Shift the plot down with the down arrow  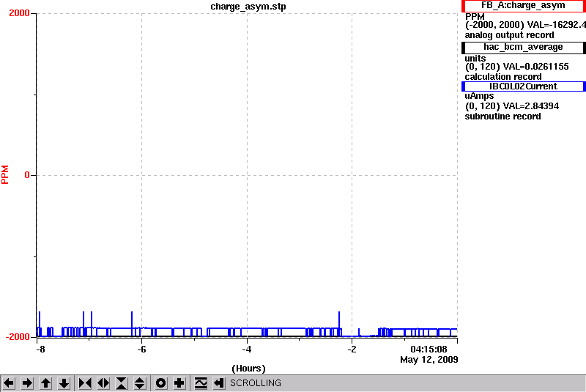point(64,383)
